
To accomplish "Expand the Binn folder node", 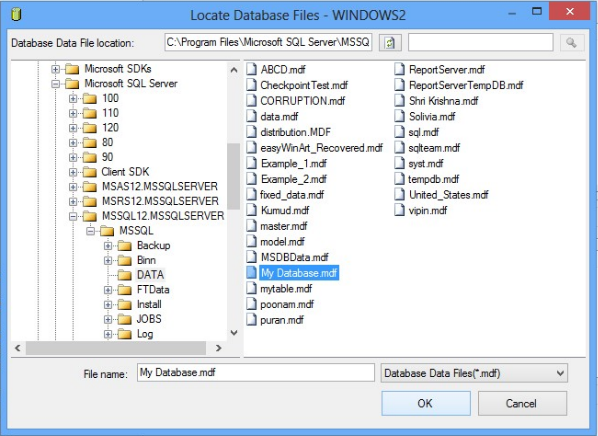I will pos(108,260).
